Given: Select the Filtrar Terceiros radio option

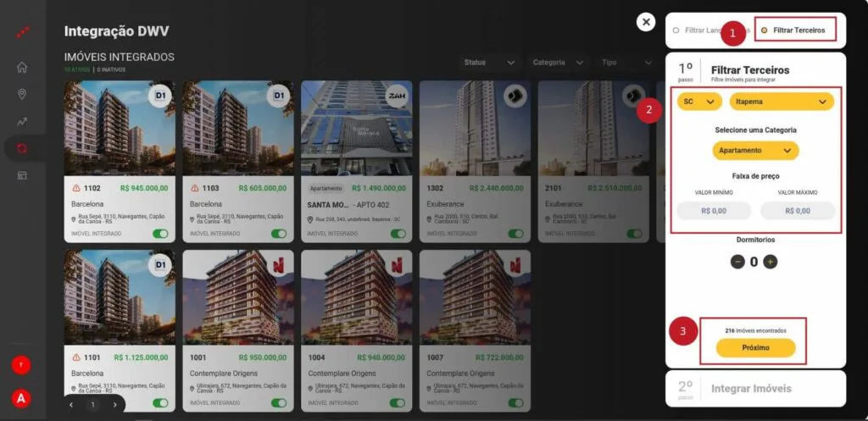Looking at the screenshot, I should coord(793,30).
